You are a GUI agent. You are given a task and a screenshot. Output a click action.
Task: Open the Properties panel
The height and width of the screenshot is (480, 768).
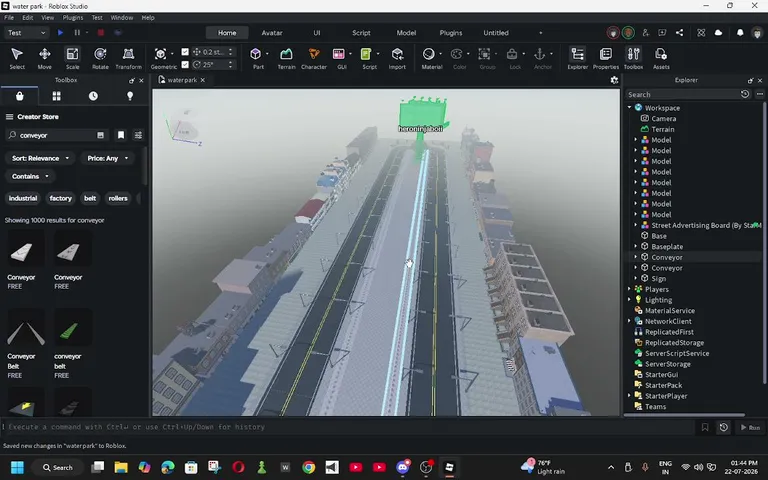click(x=606, y=58)
